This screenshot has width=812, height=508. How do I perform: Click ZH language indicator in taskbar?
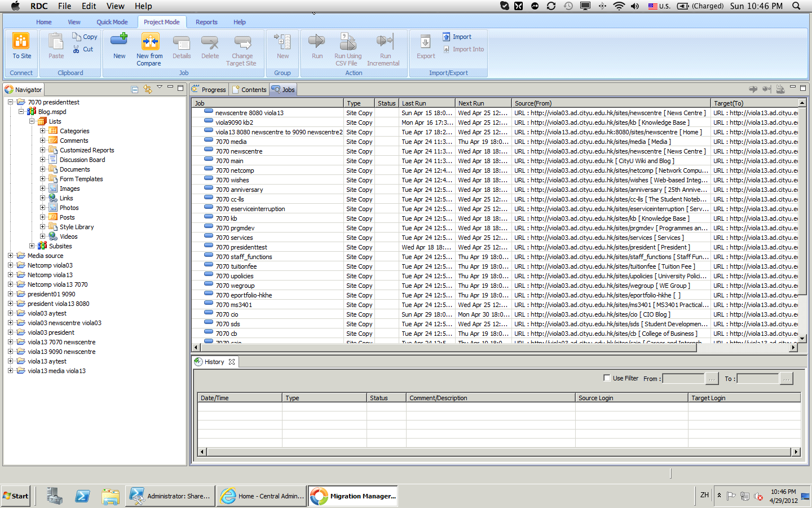tap(704, 495)
